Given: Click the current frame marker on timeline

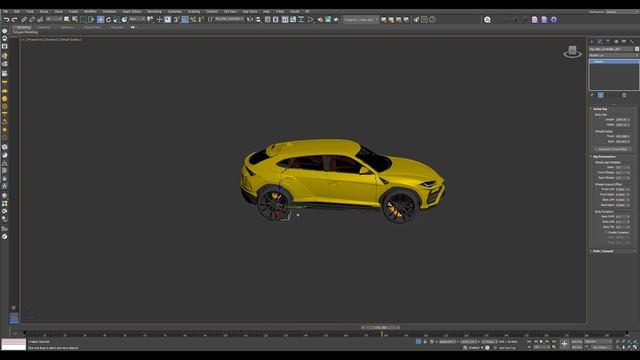Looking at the screenshot, I should point(382,333).
